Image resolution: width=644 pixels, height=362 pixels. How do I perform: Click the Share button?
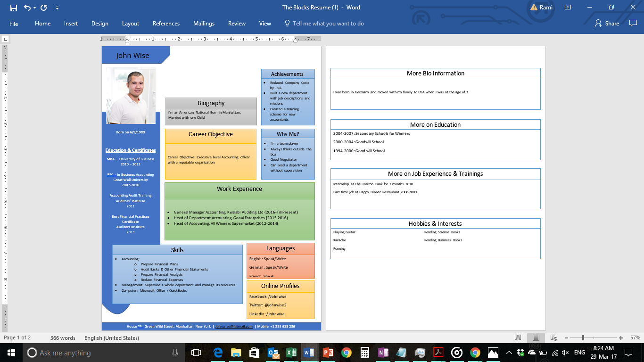coord(607,23)
